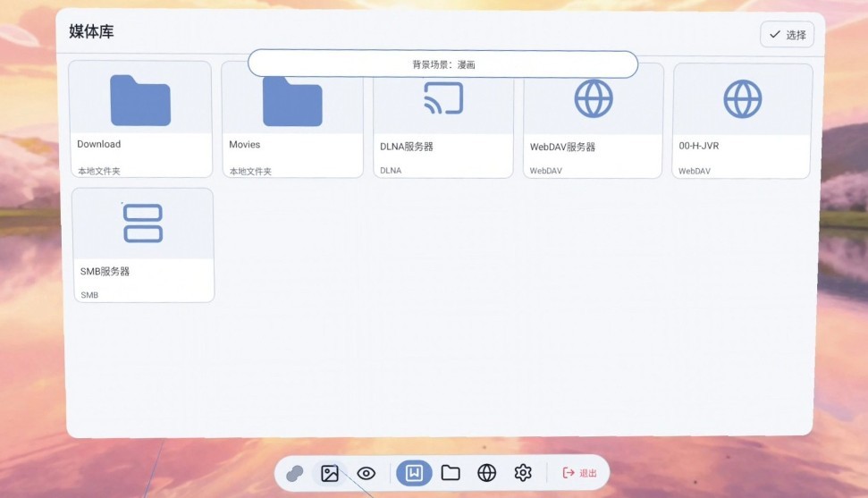Click the 退出 exit button
The height and width of the screenshot is (498, 868).
click(579, 473)
